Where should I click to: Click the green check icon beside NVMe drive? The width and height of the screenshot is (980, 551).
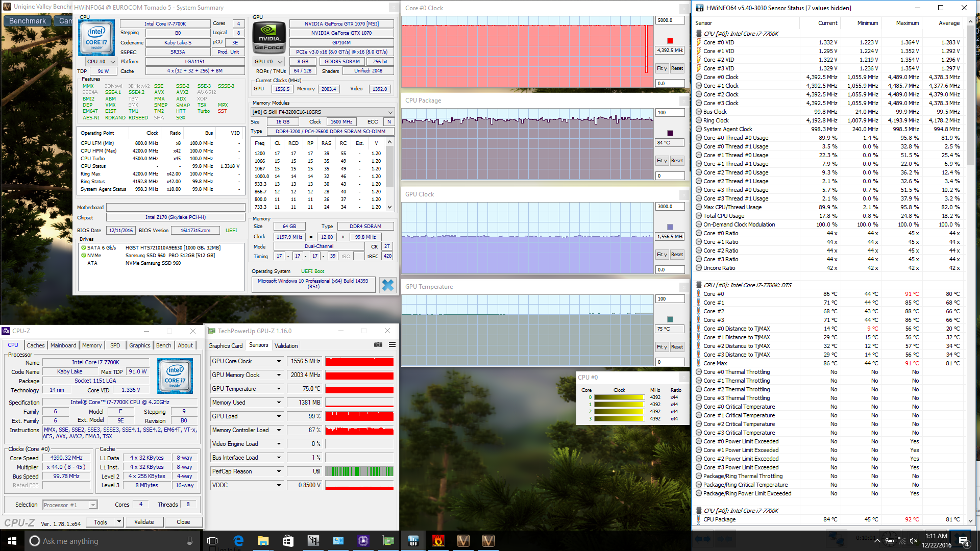(x=83, y=255)
